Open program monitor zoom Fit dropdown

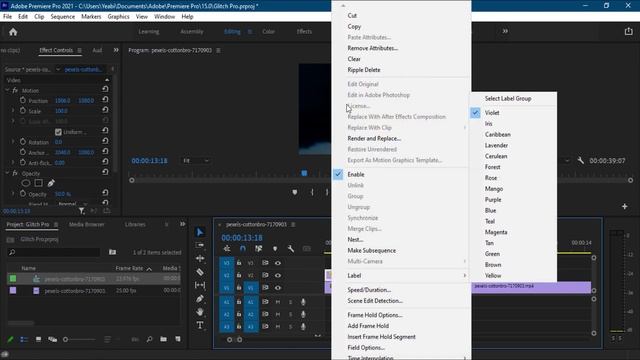coord(196,161)
